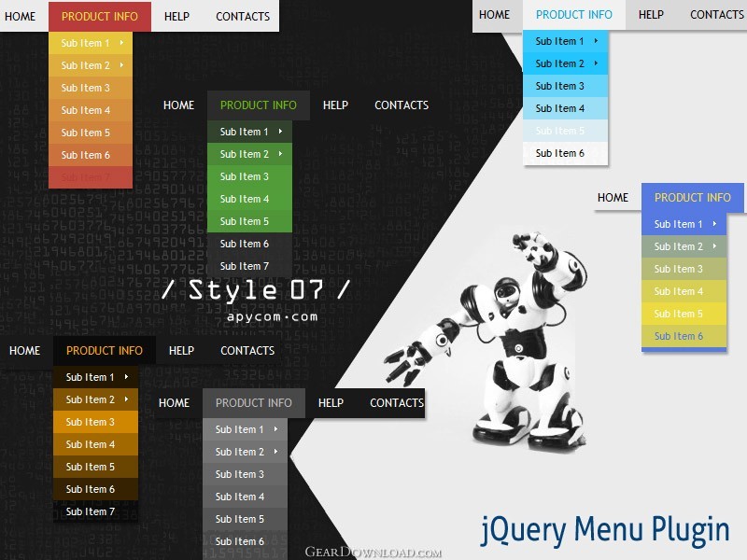This screenshot has width=747, height=560.
Task: Click CONTACTS in the gray-tabbed menu bar
Action: pos(397,403)
